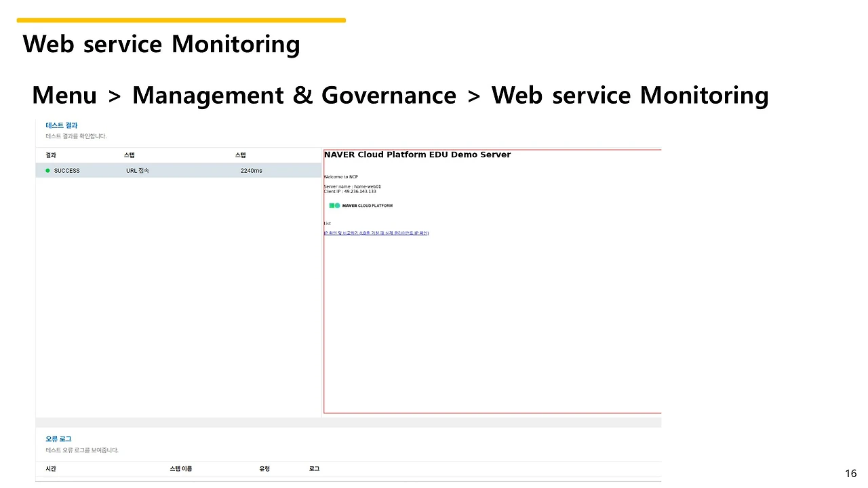Click the "Welcome to NCP" text

[340, 177]
